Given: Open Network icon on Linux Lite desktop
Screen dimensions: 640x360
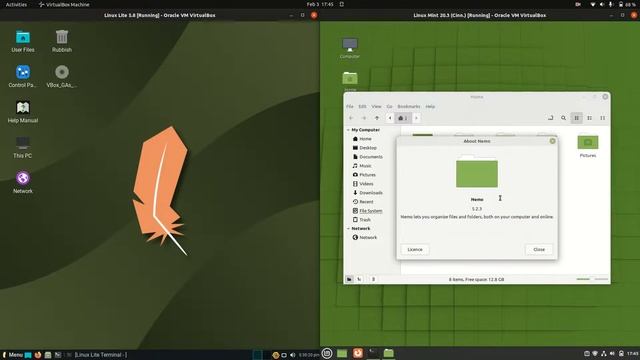Looking at the screenshot, I should [23, 182].
